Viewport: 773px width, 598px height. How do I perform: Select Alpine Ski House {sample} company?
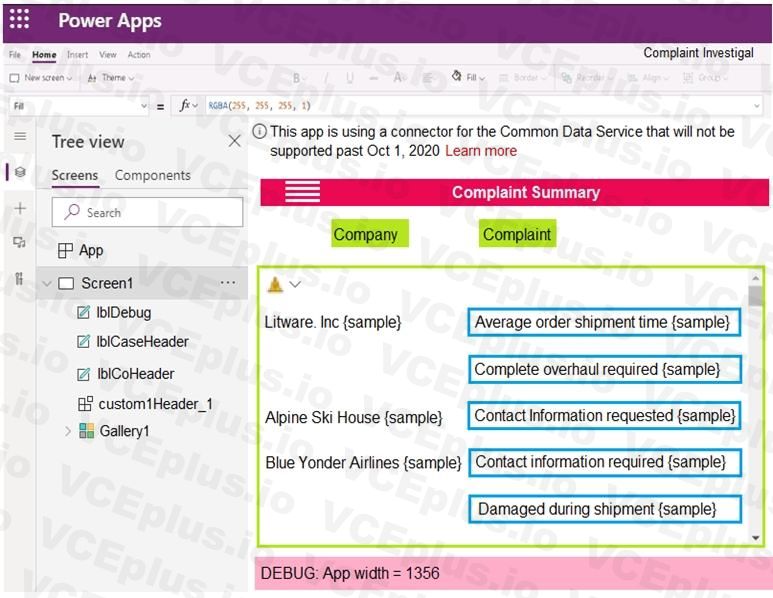pyautogui.click(x=353, y=418)
